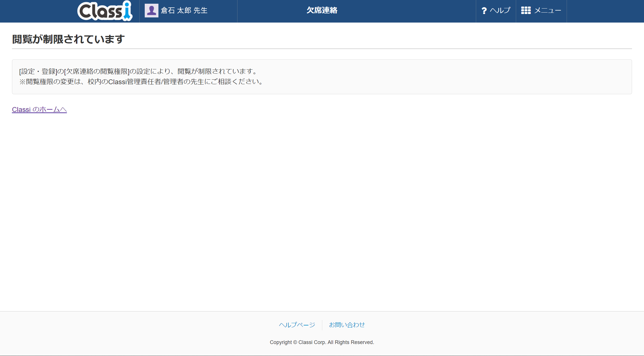The width and height of the screenshot is (644, 356).
Task: Open 倉石 太郎 先生 user name
Action: coord(184,11)
